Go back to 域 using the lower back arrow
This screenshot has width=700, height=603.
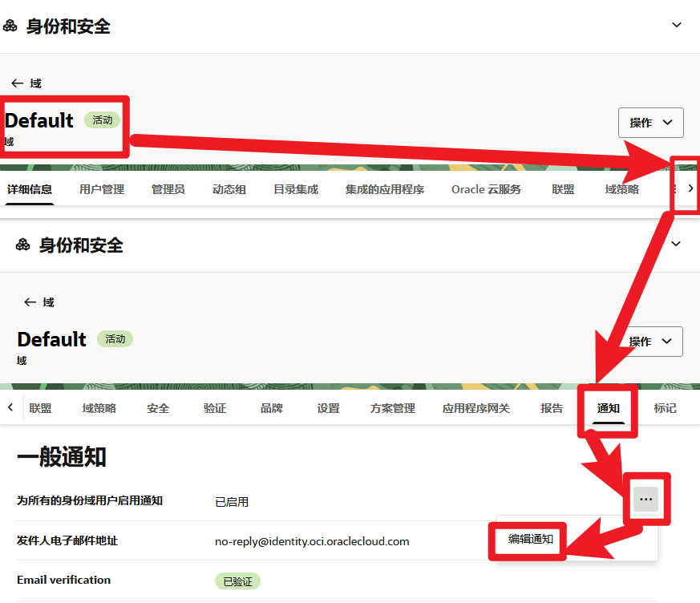[30, 302]
